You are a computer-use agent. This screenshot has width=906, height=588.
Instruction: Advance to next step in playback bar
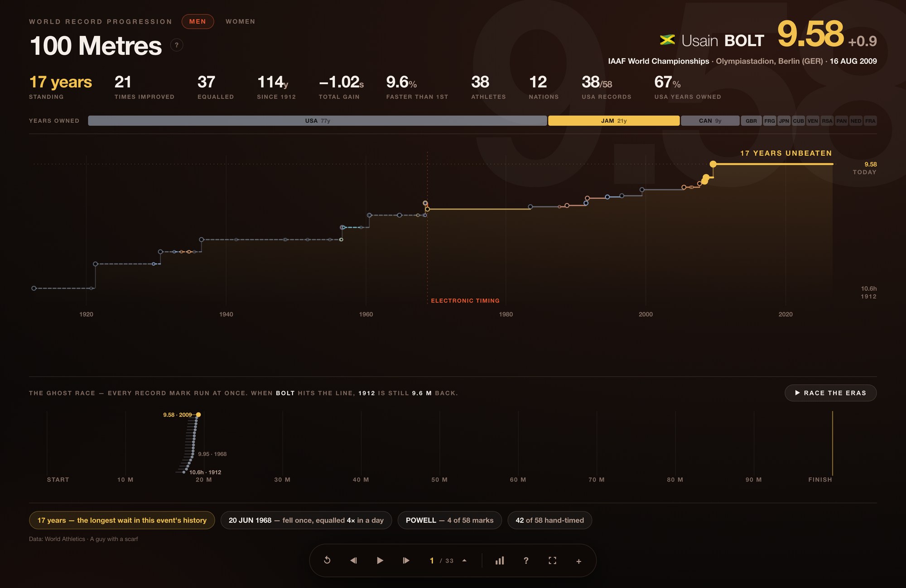[406, 560]
